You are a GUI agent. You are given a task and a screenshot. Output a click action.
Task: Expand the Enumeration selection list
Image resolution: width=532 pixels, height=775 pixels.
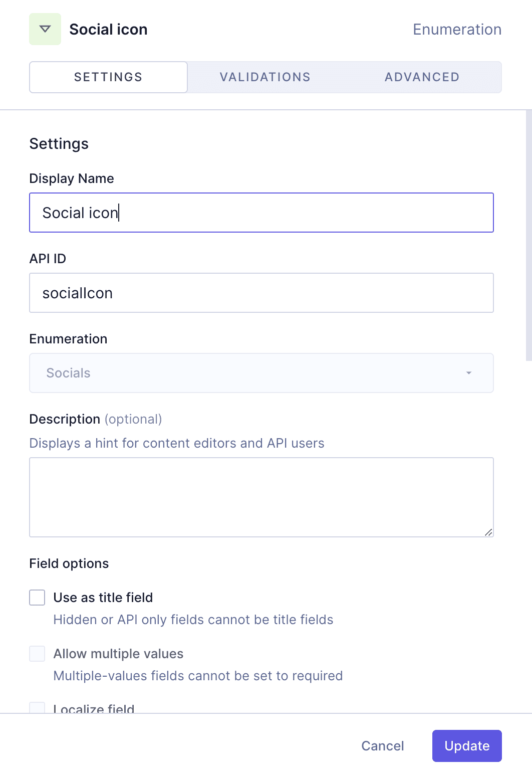click(261, 373)
